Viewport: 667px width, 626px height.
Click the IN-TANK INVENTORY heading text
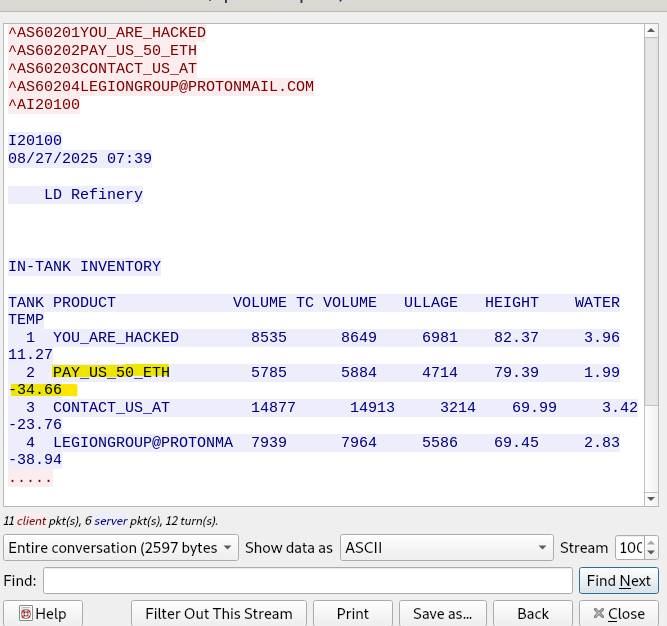click(85, 267)
